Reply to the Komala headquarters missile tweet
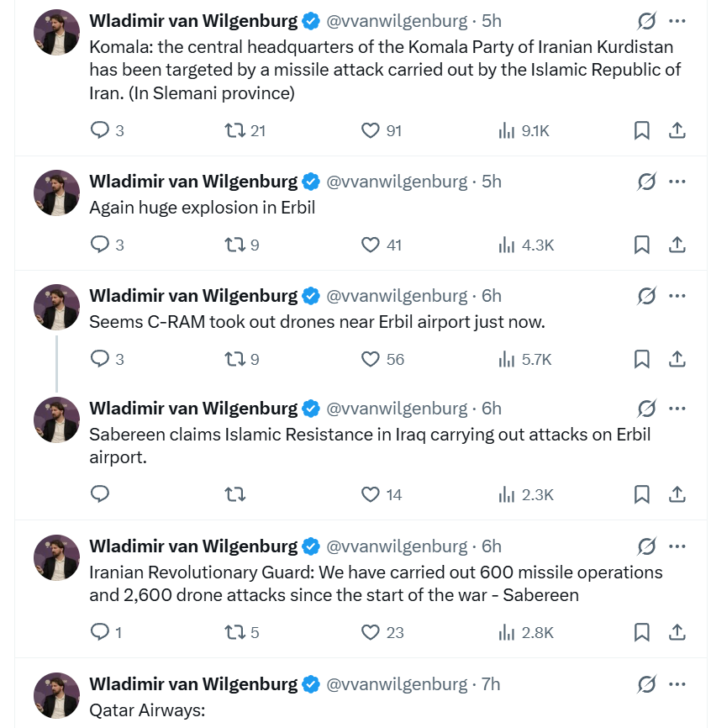Image resolution: width=711 pixels, height=728 pixels. tap(100, 130)
